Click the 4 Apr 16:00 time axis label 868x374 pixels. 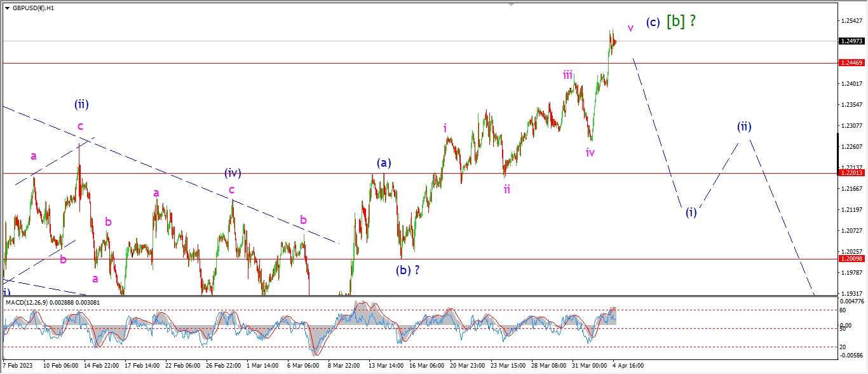pyautogui.click(x=627, y=366)
